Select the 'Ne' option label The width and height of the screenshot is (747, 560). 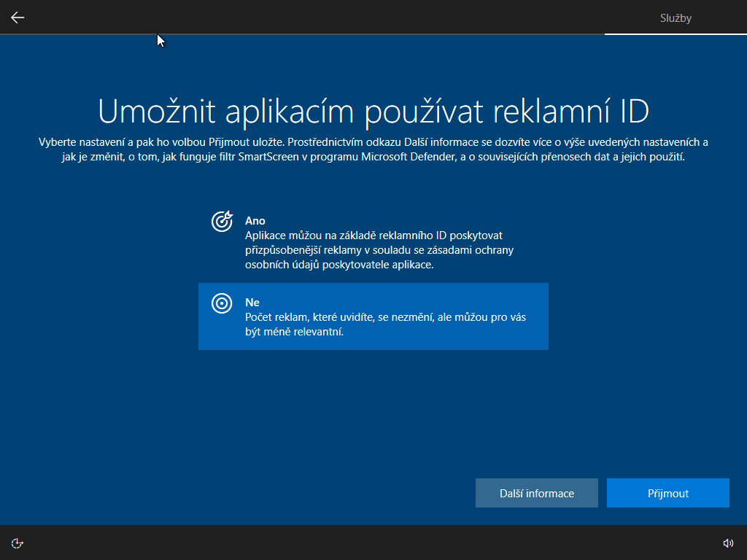[x=252, y=303]
